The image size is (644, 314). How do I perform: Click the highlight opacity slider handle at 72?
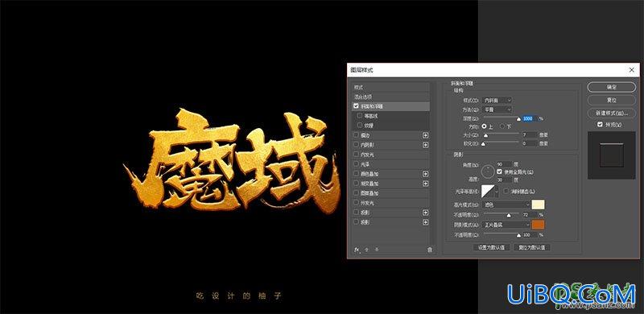[509, 215]
